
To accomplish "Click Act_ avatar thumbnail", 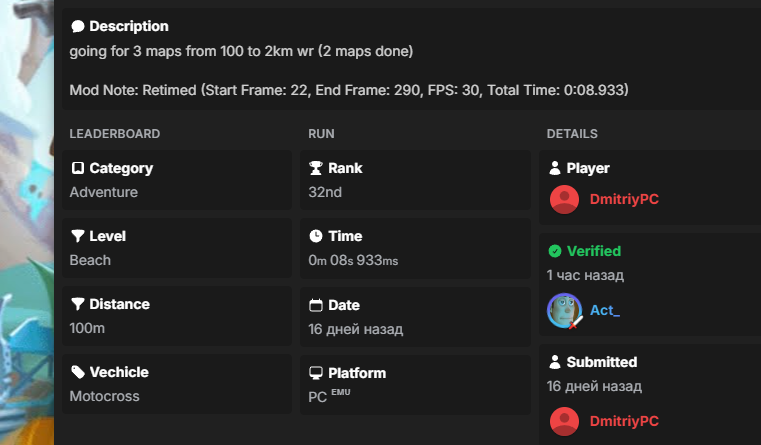I will [564, 310].
